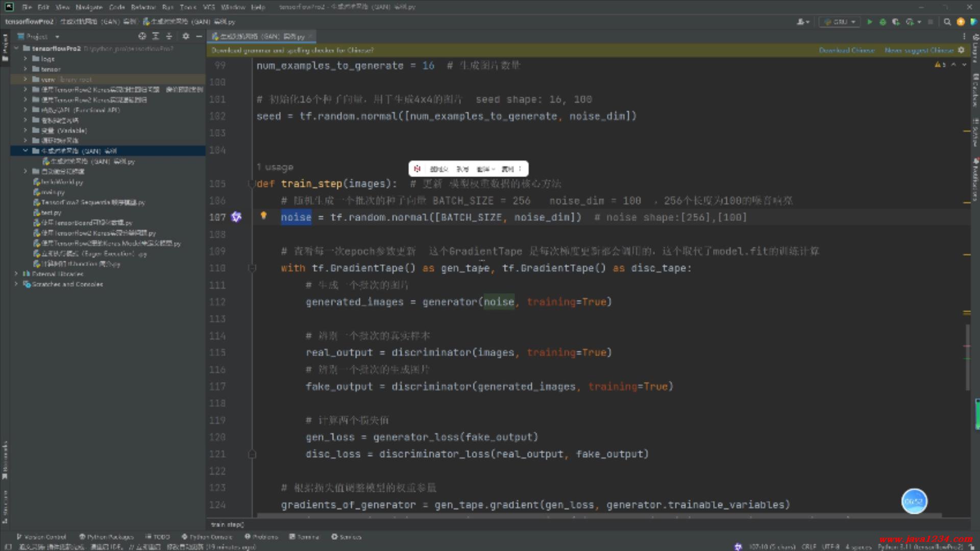
Task: Click Never suggest Chinese link
Action: [x=919, y=50]
